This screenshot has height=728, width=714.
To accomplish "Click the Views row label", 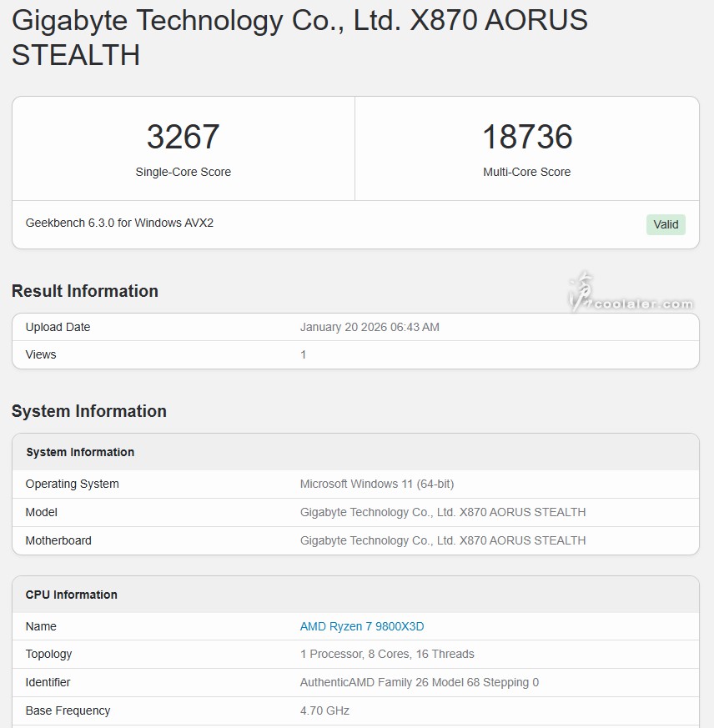I will click(41, 354).
